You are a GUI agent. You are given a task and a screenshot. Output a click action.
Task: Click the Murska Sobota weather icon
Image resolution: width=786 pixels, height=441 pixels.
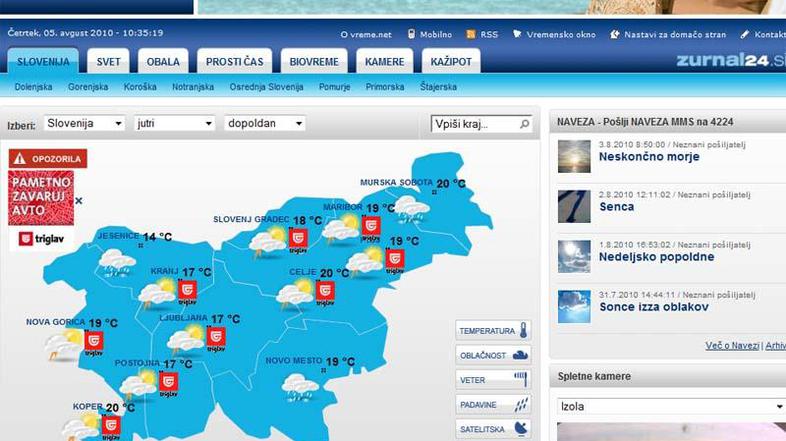pyautogui.click(x=410, y=207)
